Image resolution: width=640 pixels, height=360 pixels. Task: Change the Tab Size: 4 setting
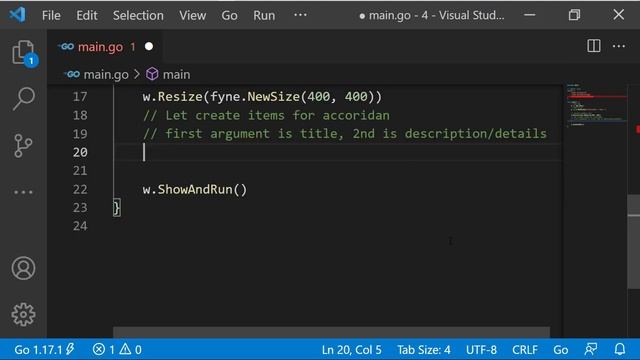coord(424,349)
